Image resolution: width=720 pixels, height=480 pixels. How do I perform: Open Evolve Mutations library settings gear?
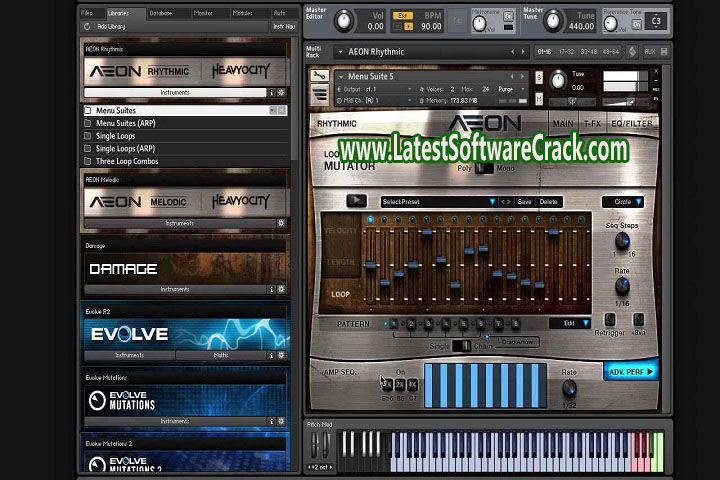click(x=281, y=421)
